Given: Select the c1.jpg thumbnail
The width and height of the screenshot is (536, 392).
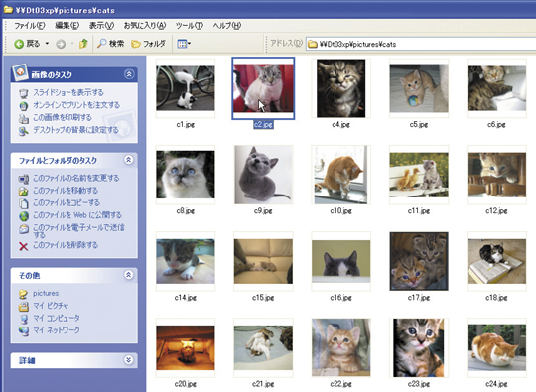Looking at the screenshot, I should tap(186, 88).
